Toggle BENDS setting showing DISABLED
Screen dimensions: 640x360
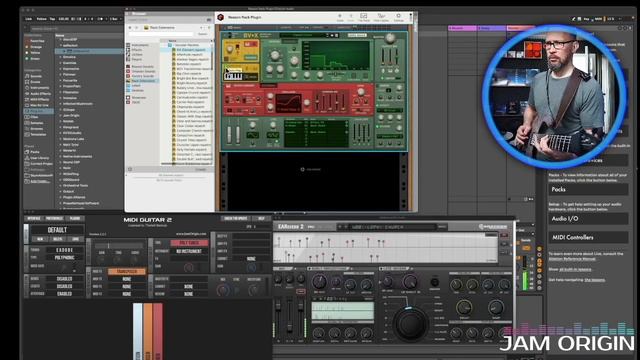coord(64,279)
